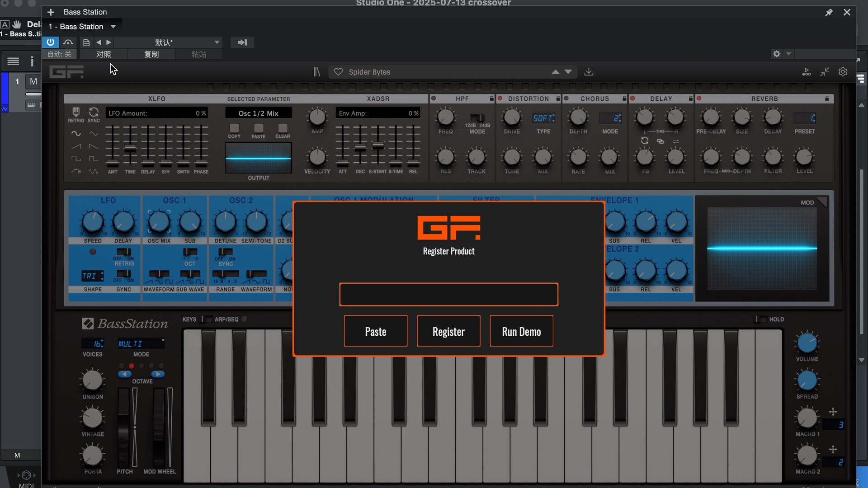The image size is (868, 488).
Task: Open the preset library browser icon
Action: pyautogui.click(x=317, y=72)
